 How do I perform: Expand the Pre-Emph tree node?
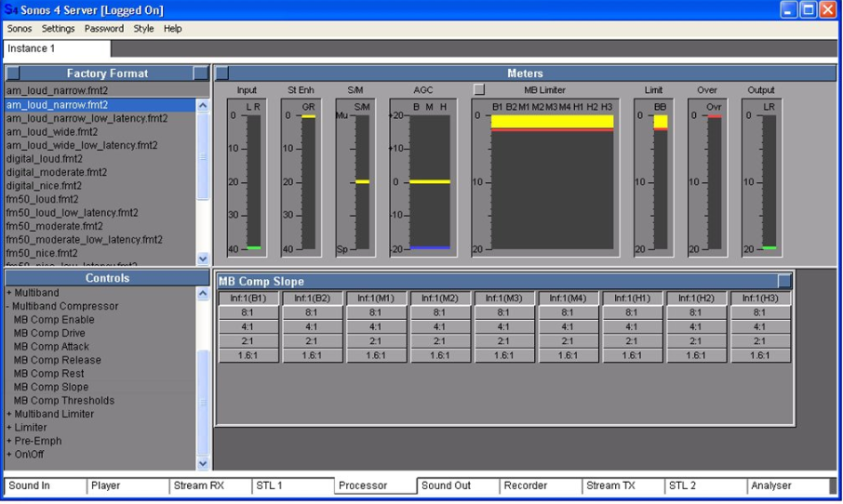point(9,441)
